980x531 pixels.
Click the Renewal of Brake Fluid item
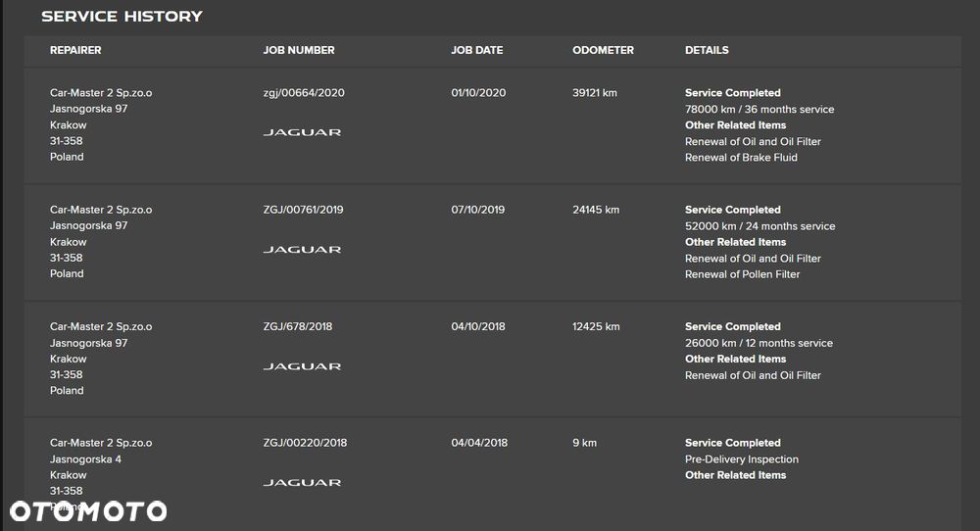(741, 158)
